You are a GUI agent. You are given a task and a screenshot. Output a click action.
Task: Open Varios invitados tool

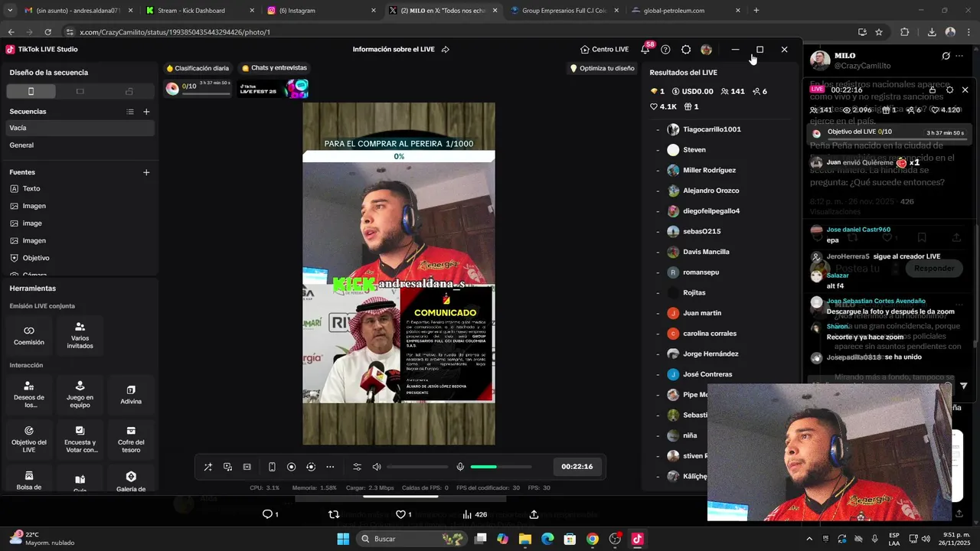tap(80, 335)
